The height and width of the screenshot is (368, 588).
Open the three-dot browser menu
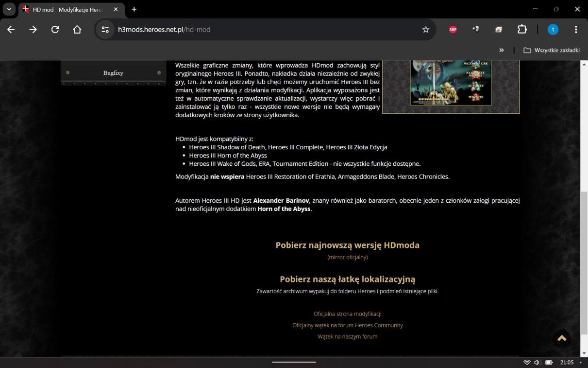click(x=576, y=29)
